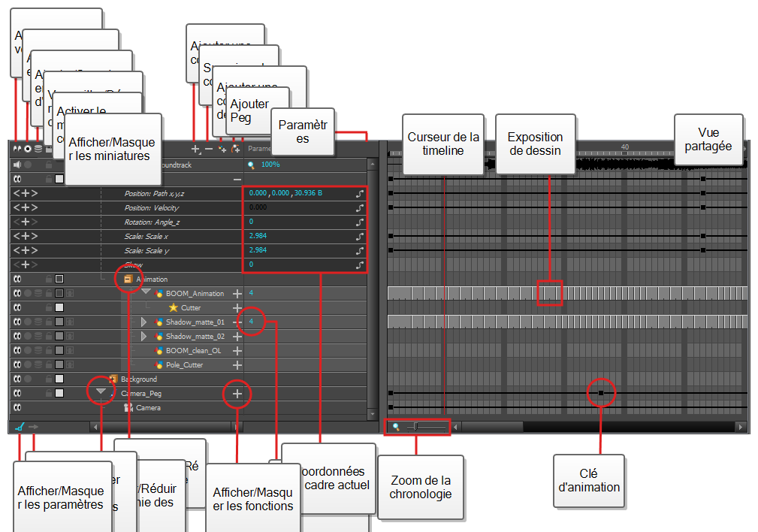Collapse the Animation group icon
Image resolution: width=758 pixels, height=532 pixels.
128,279
